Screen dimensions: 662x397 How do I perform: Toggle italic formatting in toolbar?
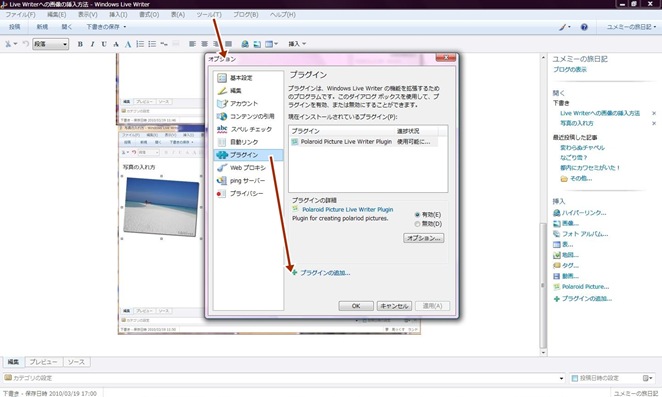[92, 44]
